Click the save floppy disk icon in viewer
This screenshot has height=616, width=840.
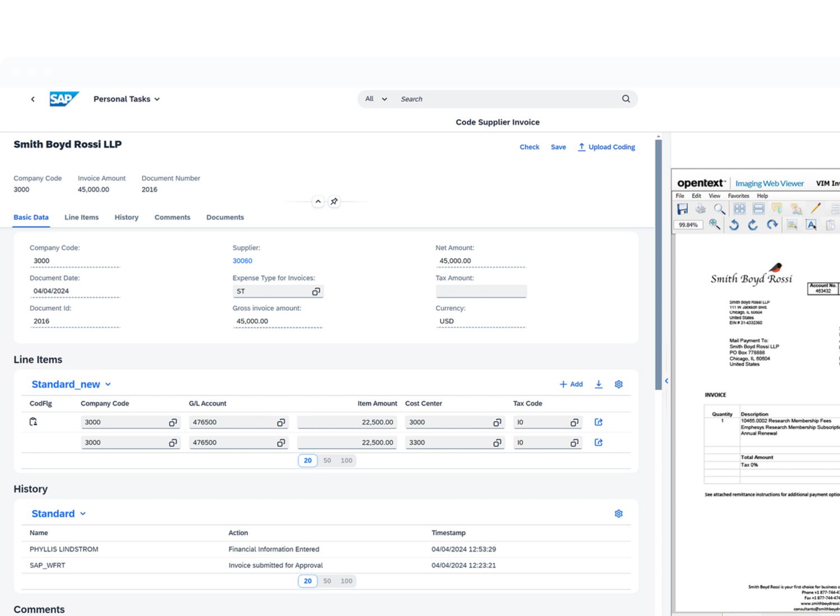click(682, 209)
